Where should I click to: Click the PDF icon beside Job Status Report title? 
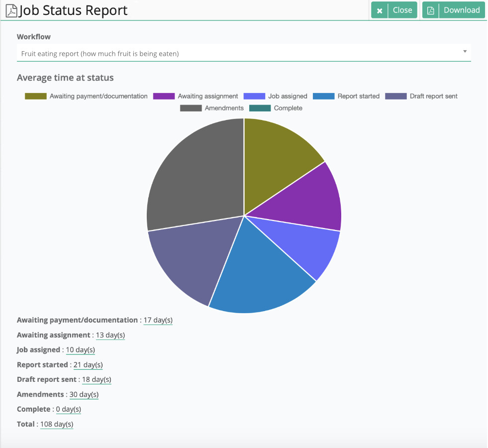11,10
